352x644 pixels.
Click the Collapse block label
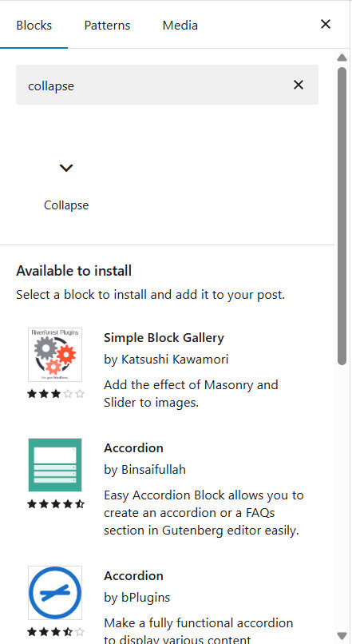66,205
